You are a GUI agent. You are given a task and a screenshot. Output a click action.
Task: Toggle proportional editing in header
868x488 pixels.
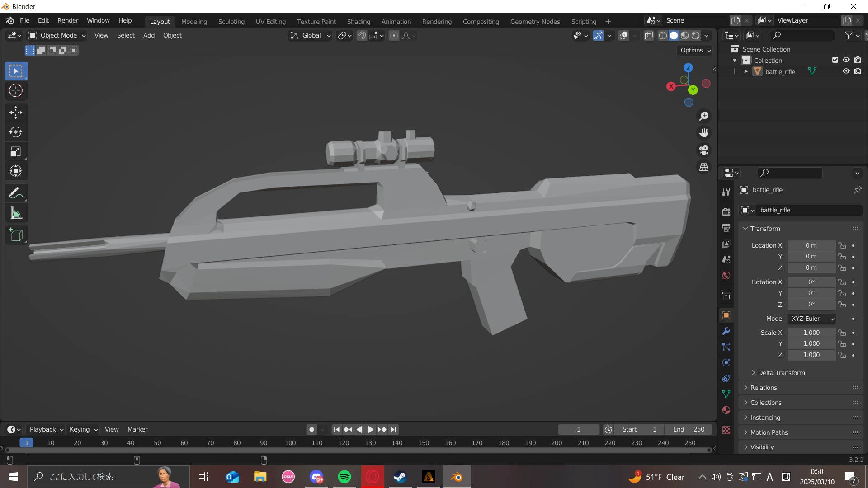point(394,35)
